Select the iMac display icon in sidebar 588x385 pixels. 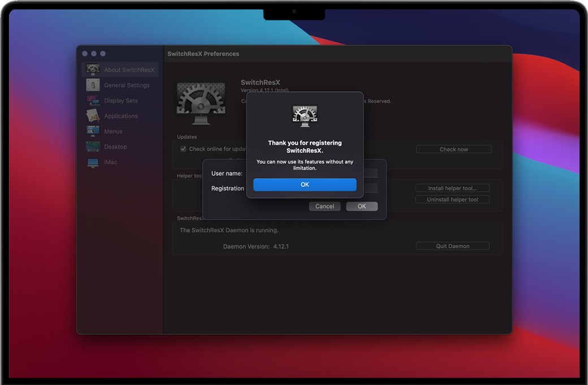pyautogui.click(x=93, y=162)
